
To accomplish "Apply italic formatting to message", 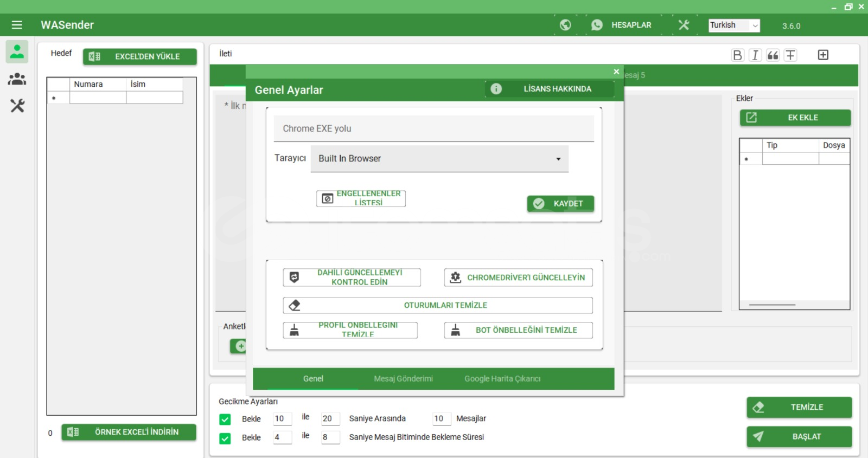I will pyautogui.click(x=755, y=55).
